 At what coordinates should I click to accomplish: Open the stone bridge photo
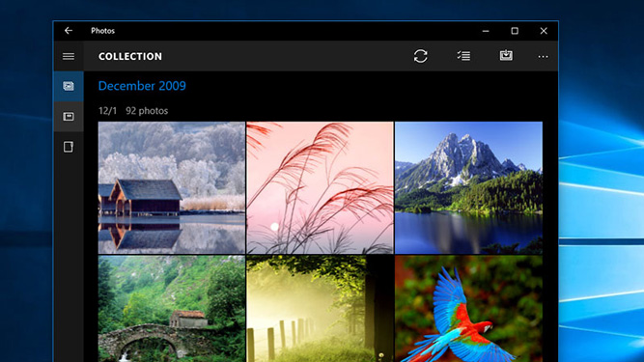pos(172,309)
